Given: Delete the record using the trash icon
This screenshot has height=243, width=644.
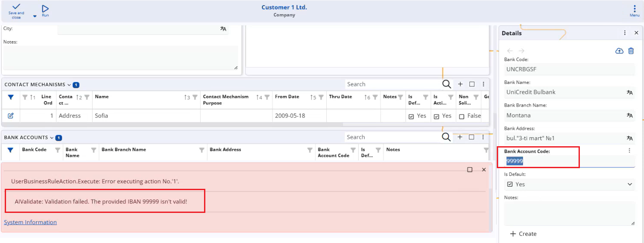Looking at the screenshot, I should 631,51.
